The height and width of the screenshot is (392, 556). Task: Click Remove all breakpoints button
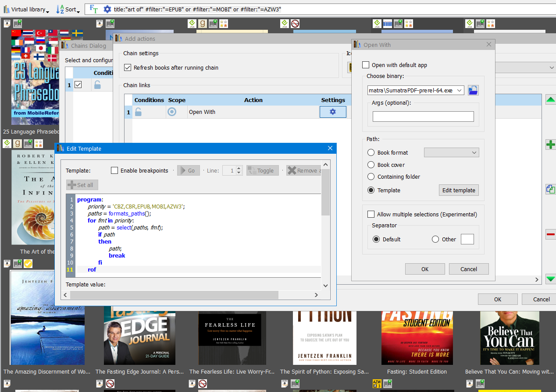point(304,170)
